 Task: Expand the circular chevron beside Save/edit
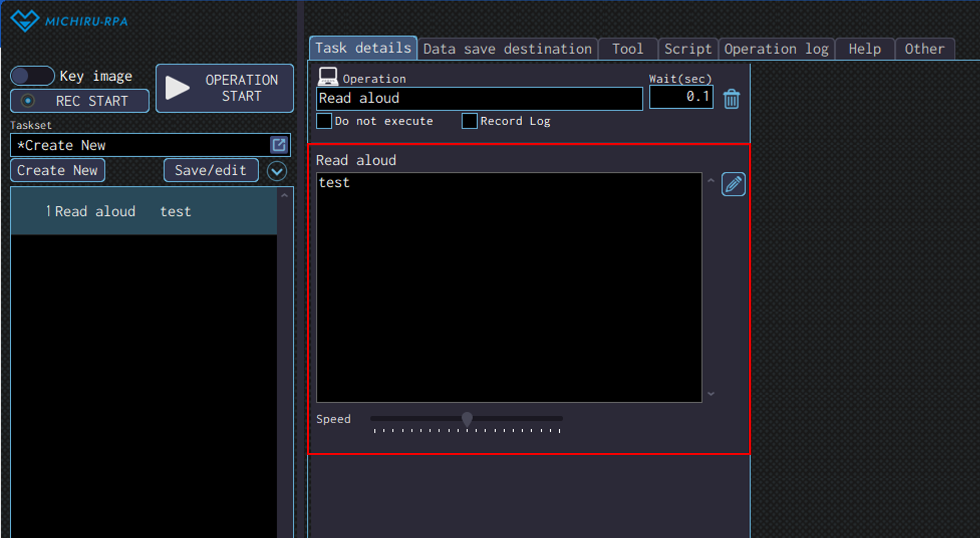coord(277,171)
